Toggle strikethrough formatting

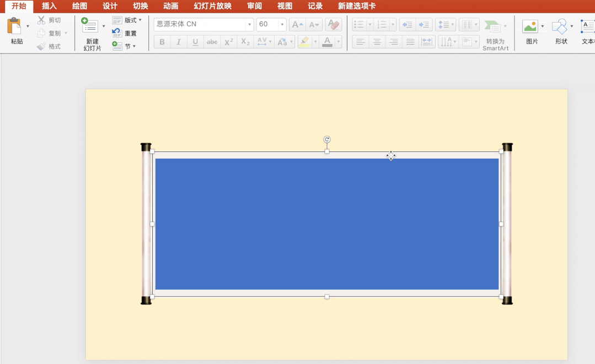pos(212,42)
